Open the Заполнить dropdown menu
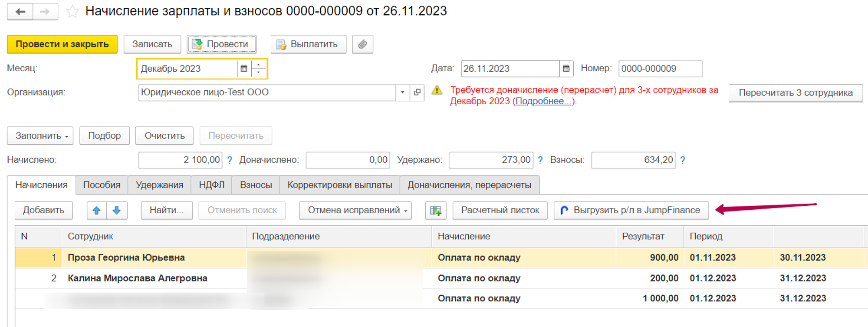The width and height of the screenshot is (868, 327). (x=40, y=136)
